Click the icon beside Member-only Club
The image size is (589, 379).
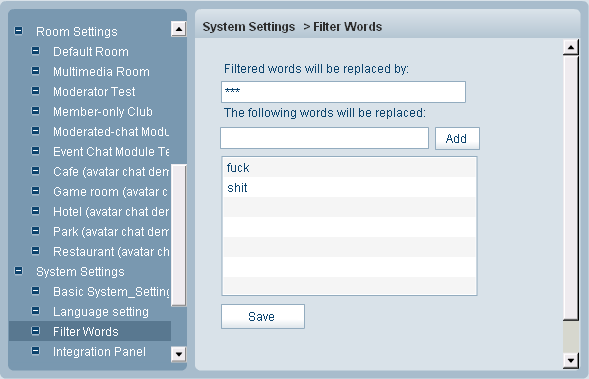click(x=35, y=111)
